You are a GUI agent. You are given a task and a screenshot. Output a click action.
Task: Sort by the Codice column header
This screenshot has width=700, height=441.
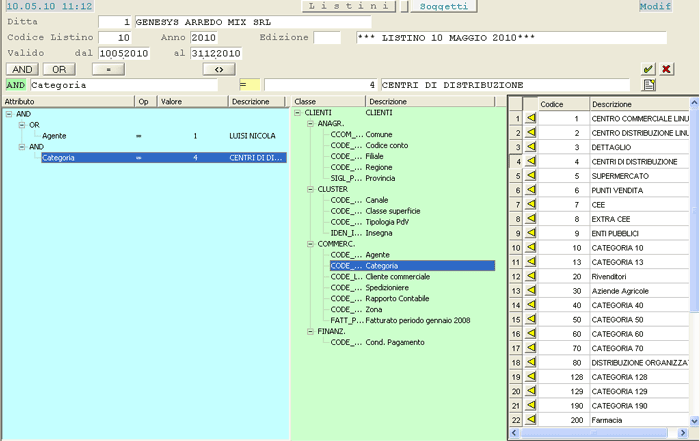564,104
